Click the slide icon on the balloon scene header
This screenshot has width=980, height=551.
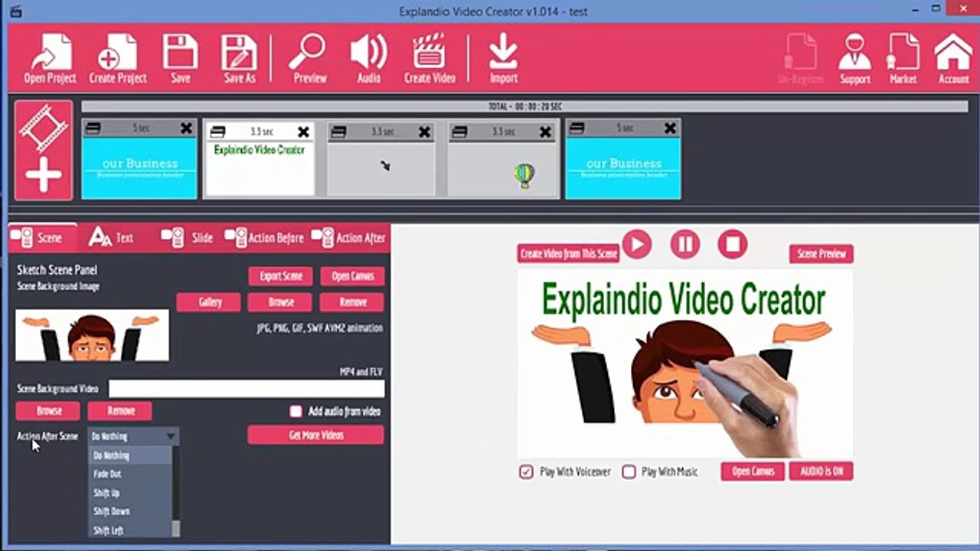459,132
